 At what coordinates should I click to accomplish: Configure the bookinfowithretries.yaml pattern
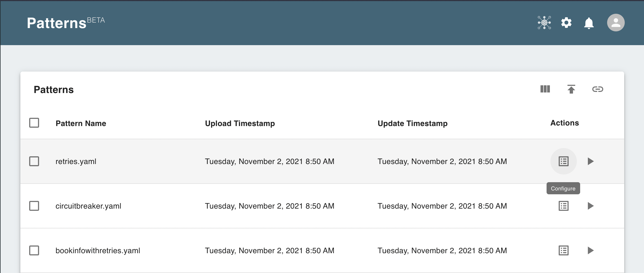(563, 250)
